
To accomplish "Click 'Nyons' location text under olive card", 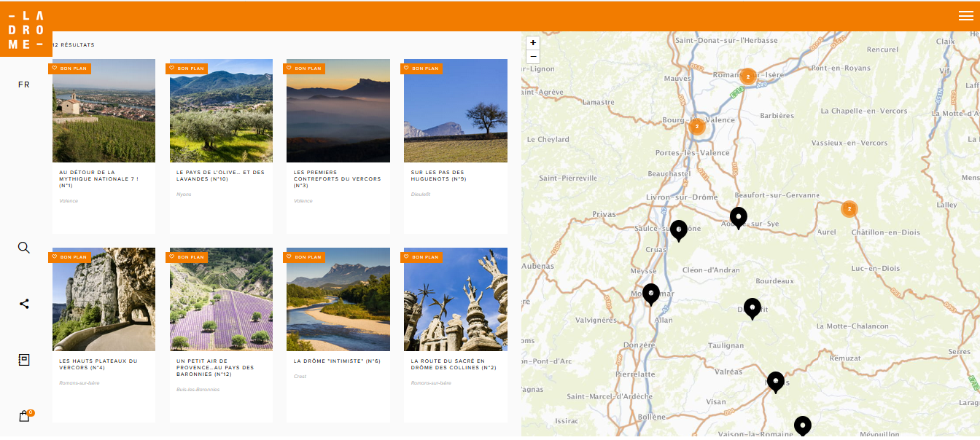I will pyautogui.click(x=183, y=195).
